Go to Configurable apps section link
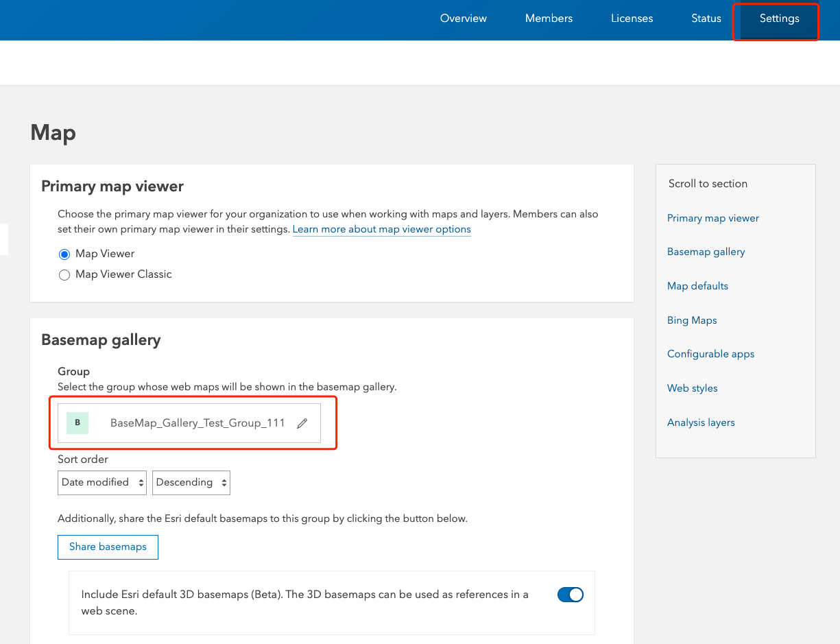Image resolution: width=840 pixels, height=644 pixels. 710,354
